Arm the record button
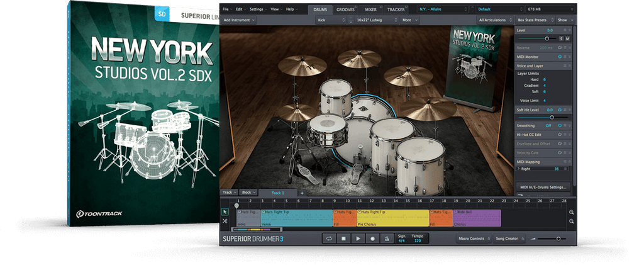The height and width of the screenshot is (265, 644). click(x=372, y=239)
